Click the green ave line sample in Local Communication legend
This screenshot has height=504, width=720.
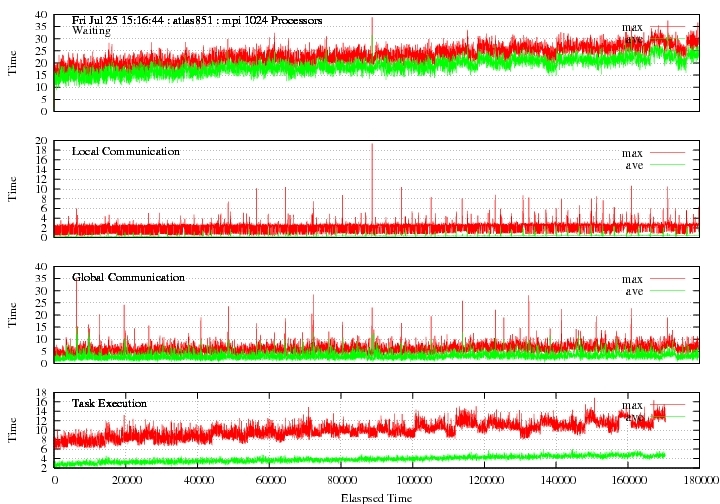[667, 165]
